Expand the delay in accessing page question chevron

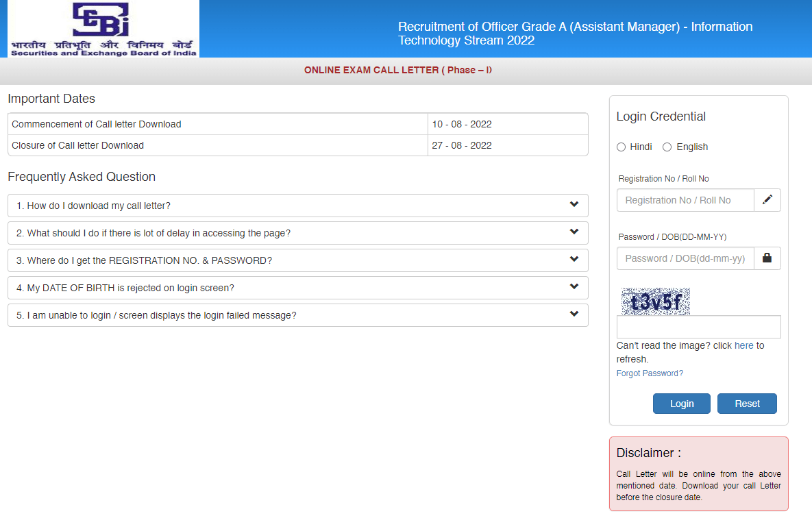[x=574, y=232]
